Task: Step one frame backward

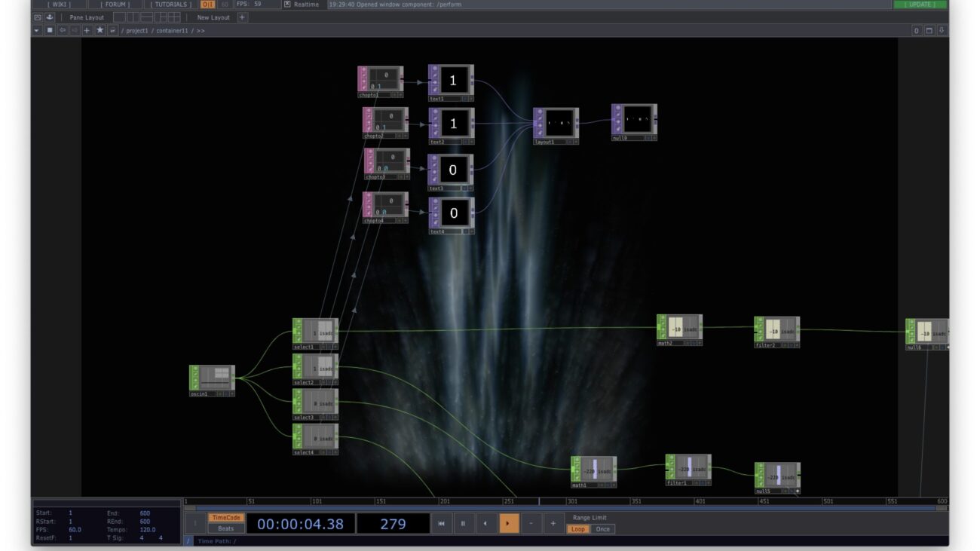Action: (485, 523)
